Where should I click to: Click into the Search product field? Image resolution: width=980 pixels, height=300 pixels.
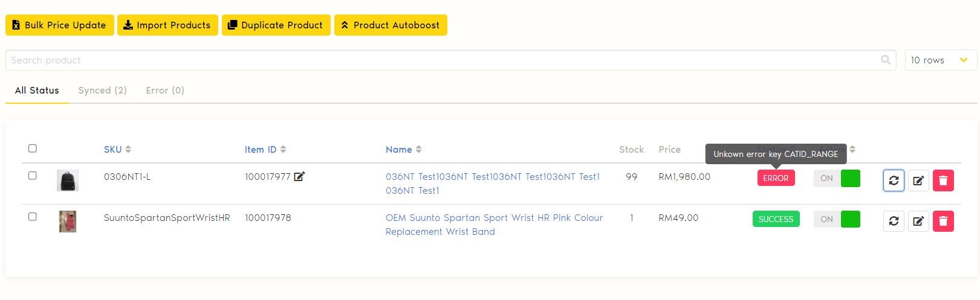click(x=441, y=60)
